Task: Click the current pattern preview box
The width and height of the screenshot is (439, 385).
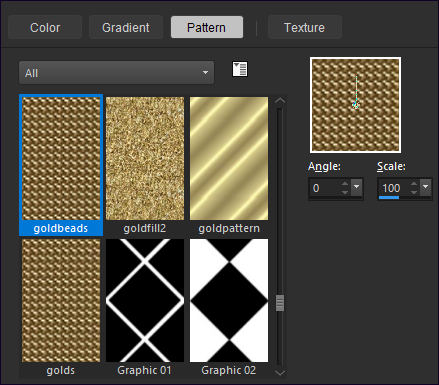Action: tap(355, 105)
